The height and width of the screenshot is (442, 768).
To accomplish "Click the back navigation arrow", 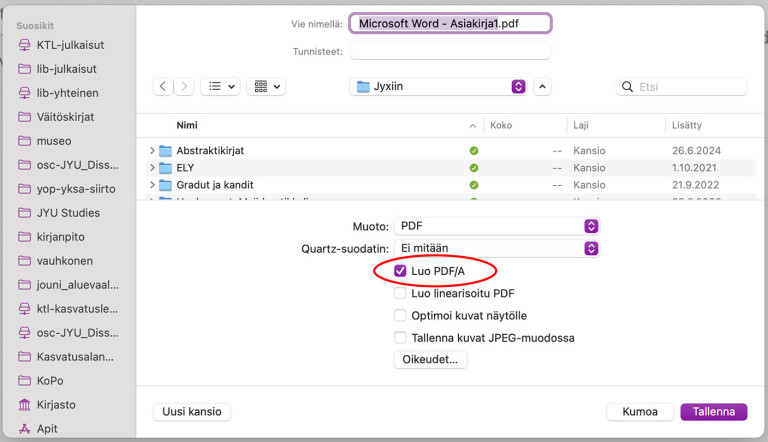I will click(x=165, y=87).
